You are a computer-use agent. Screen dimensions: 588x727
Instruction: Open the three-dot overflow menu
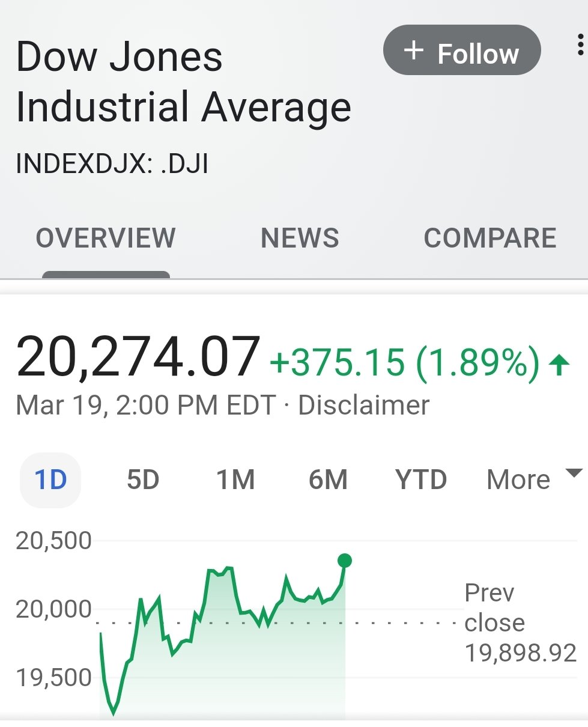coord(579,46)
